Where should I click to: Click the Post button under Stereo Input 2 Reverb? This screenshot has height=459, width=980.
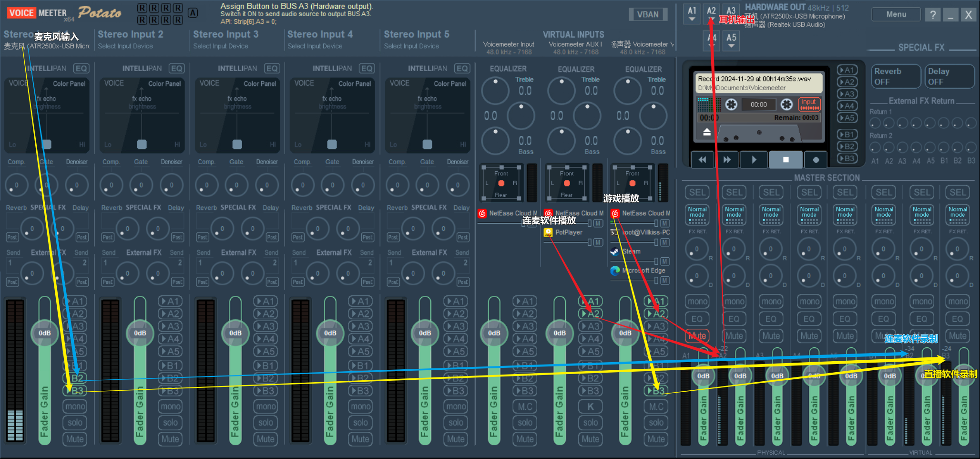pos(108,237)
